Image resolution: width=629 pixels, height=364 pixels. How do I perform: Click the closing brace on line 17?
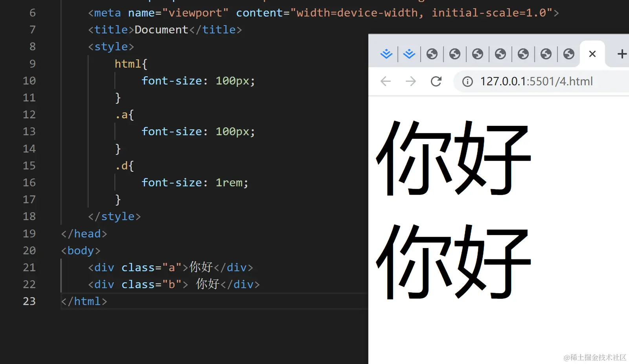point(118,200)
